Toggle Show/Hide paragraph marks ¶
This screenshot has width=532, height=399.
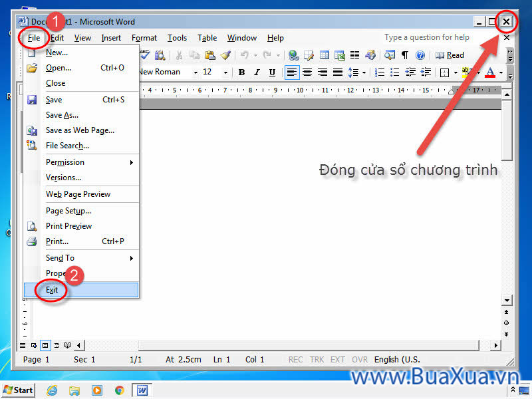[x=405, y=55]
